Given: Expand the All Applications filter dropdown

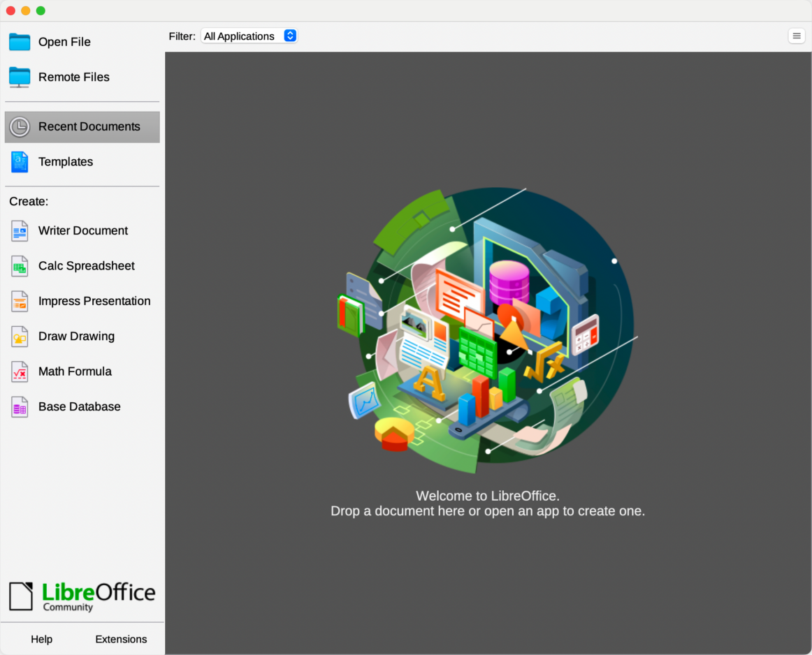Looking at the screenshot, I should (249, 36).
